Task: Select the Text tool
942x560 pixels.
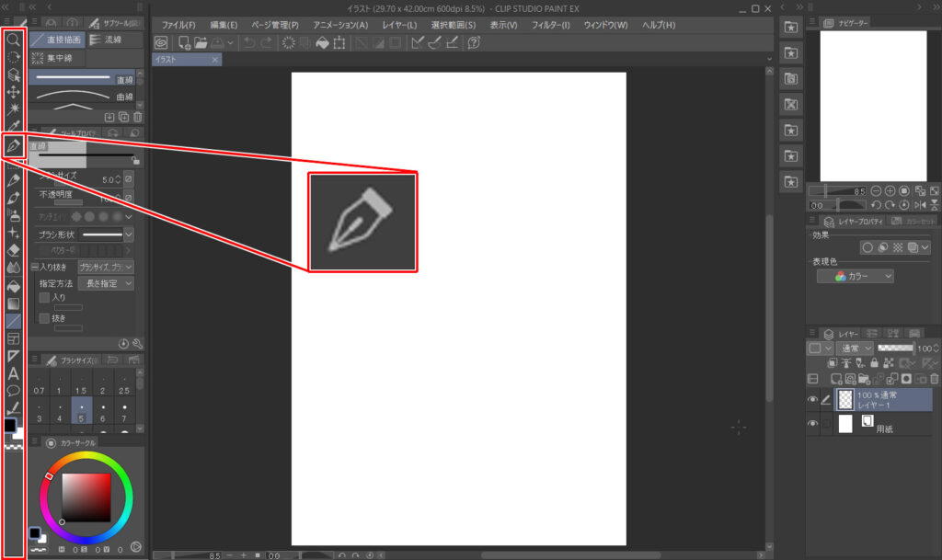Action: pos(14,373)
